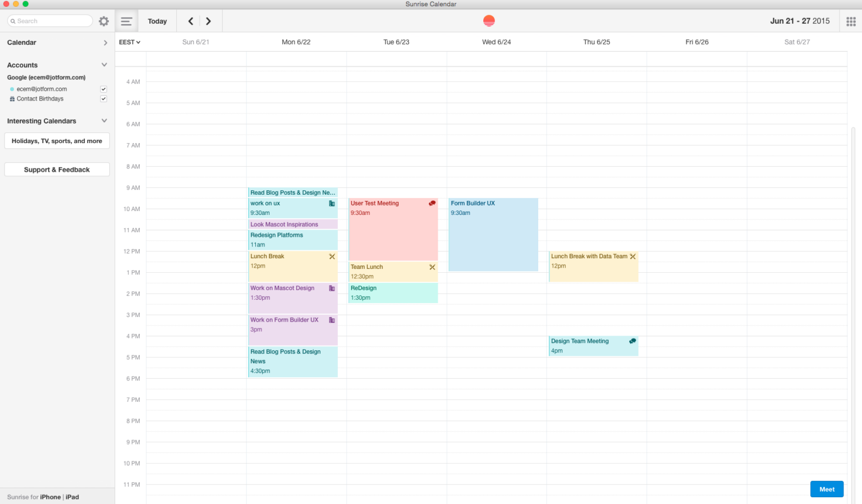Click the chat bubble on User Test Meeting
This screenshot has height=504, width=862.
(432, 203)
